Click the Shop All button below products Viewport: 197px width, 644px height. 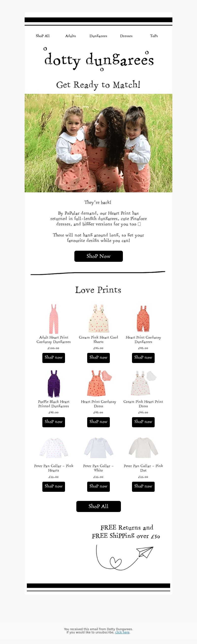tap(98, 507)
